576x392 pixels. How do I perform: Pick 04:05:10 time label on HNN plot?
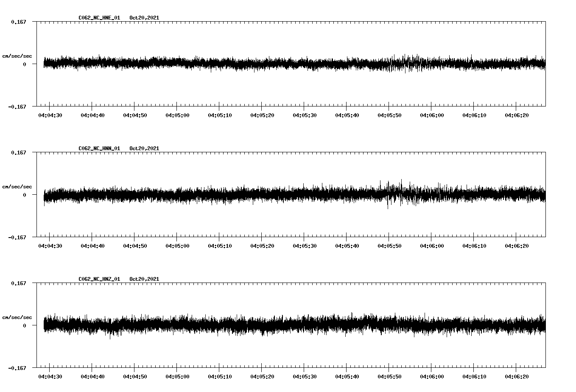220,246
